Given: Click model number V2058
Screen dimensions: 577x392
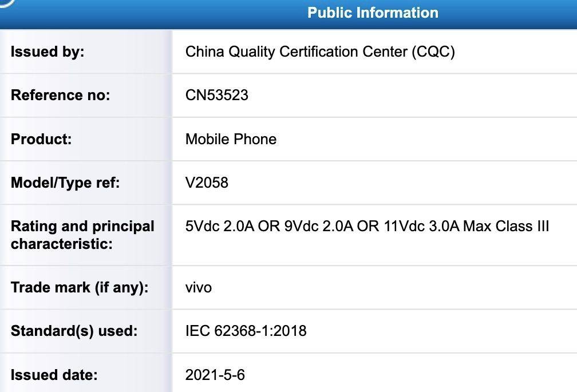Looking at the screenshot, I should tap(207, 183).
